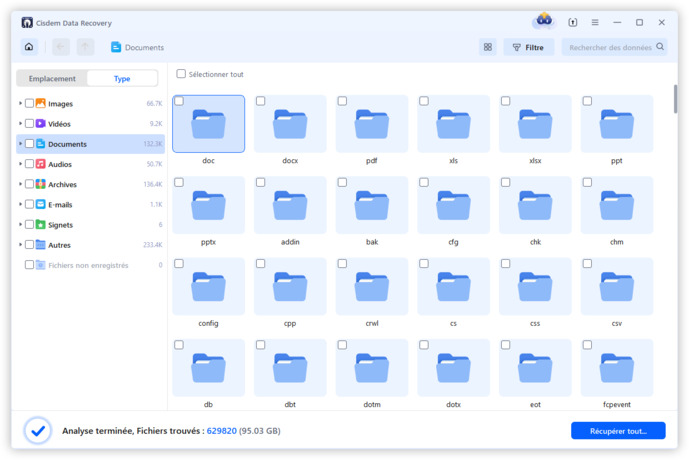Enable the checkbox on the docx folder

pyautogui.click(x=261, y=101)
